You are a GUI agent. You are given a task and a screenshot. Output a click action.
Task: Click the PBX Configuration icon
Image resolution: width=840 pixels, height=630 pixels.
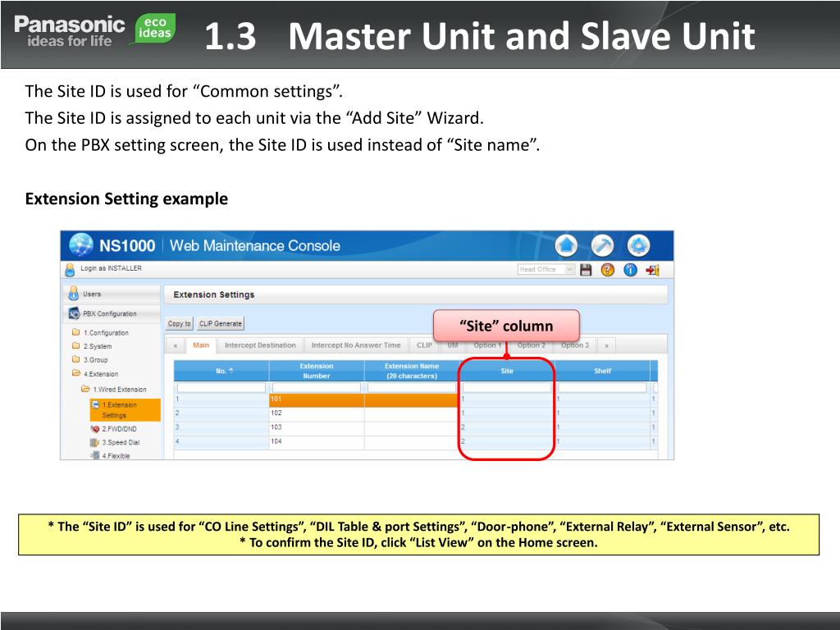tap(74, 313)
